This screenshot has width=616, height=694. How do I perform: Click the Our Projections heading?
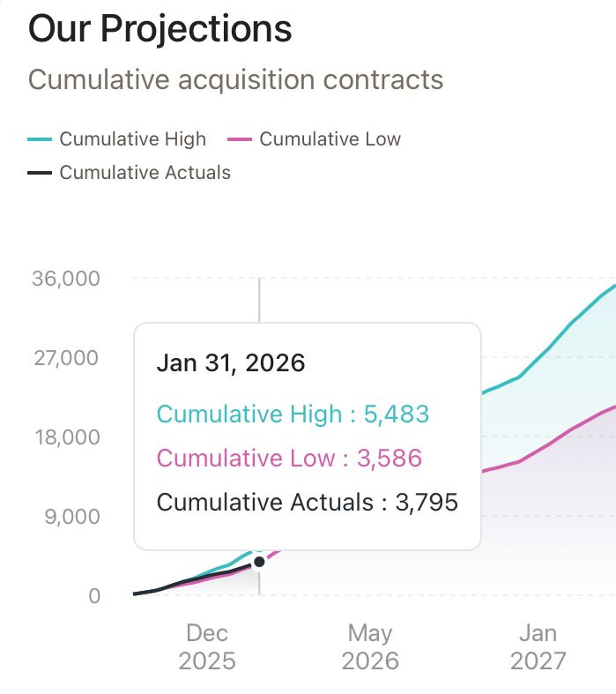pyautogui.click(x=160, y=30)
